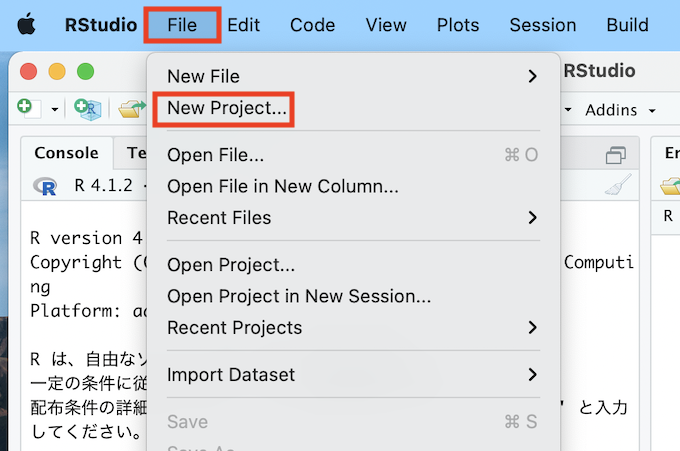Open the new file type dropdown arrow

(54, 109)
